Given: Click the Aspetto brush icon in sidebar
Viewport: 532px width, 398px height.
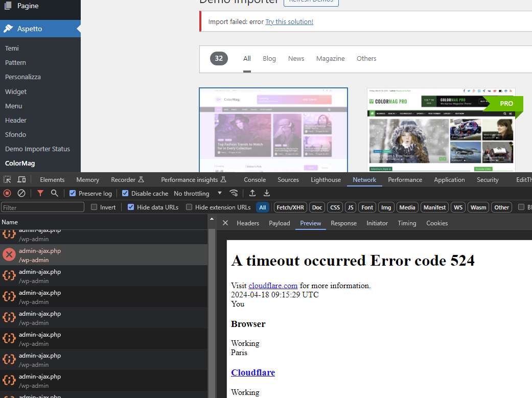Looking at the screenshot, I should (8, 29).
